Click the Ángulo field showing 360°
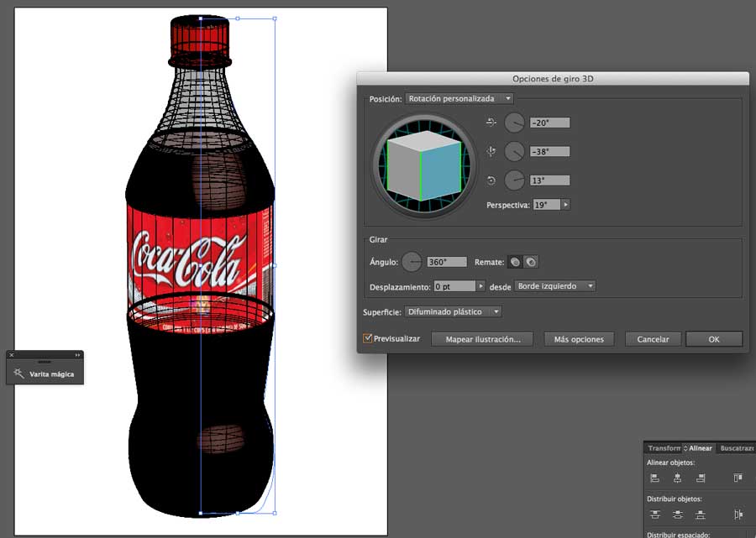 (447, 262)
